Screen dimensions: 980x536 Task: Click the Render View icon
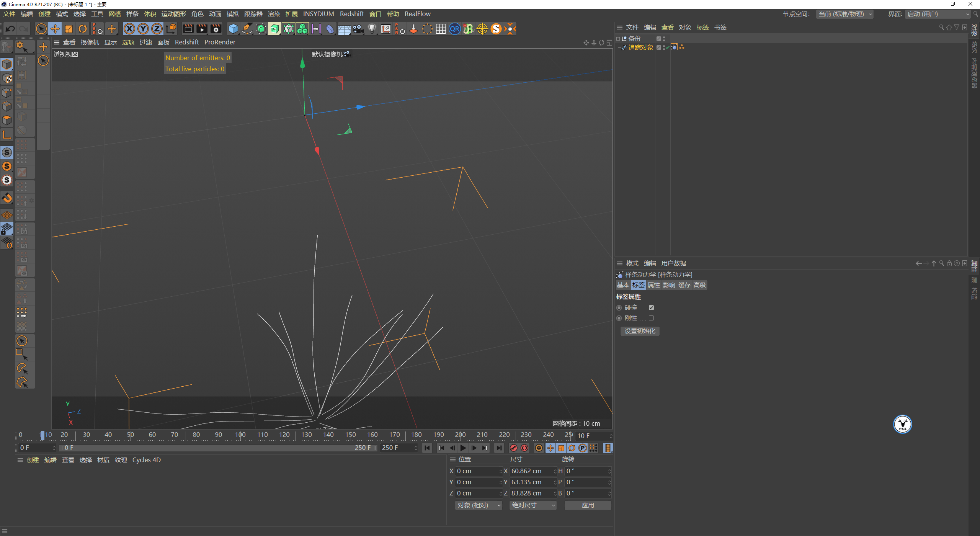(188, 29)
